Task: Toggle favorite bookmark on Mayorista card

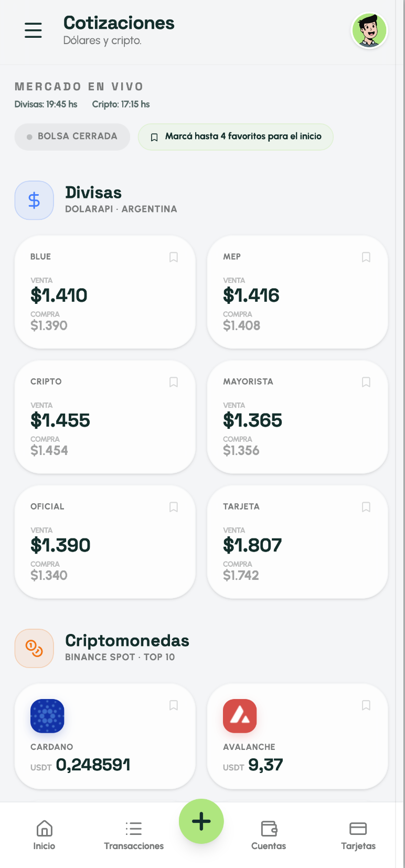Action: tap(366, 382)
